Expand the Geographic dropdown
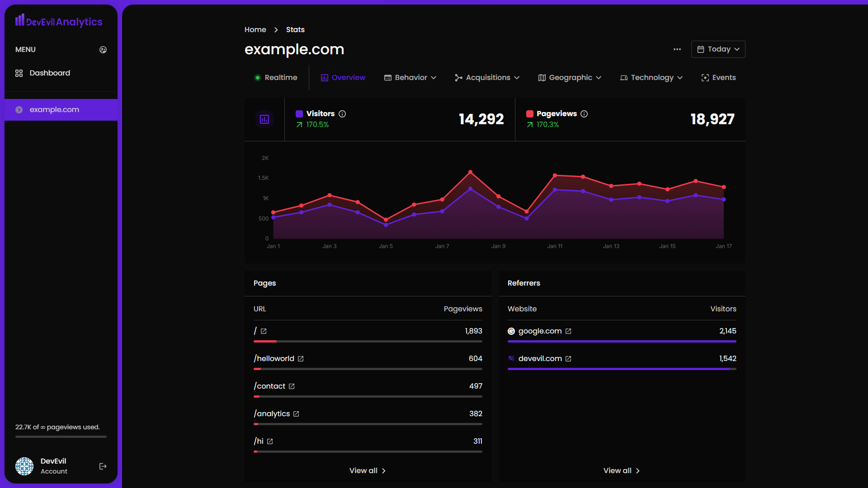The height and width of the screenshot is (488, 868). (x=569, y=77)
